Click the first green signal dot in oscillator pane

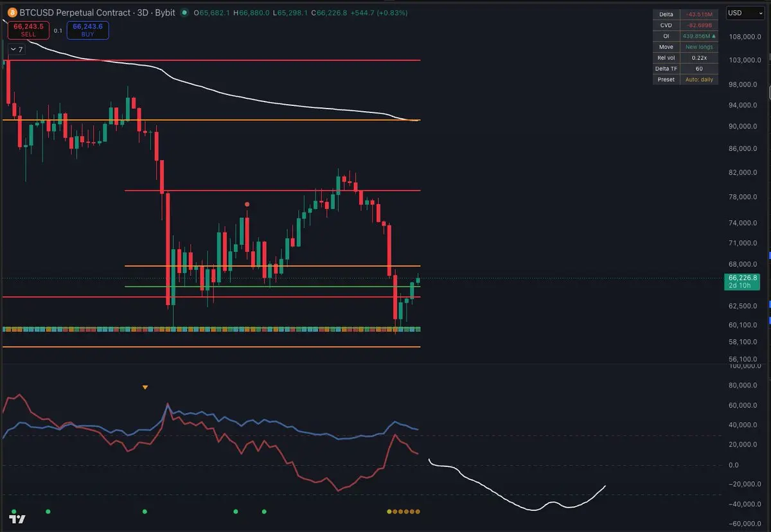tap(13, 511)
